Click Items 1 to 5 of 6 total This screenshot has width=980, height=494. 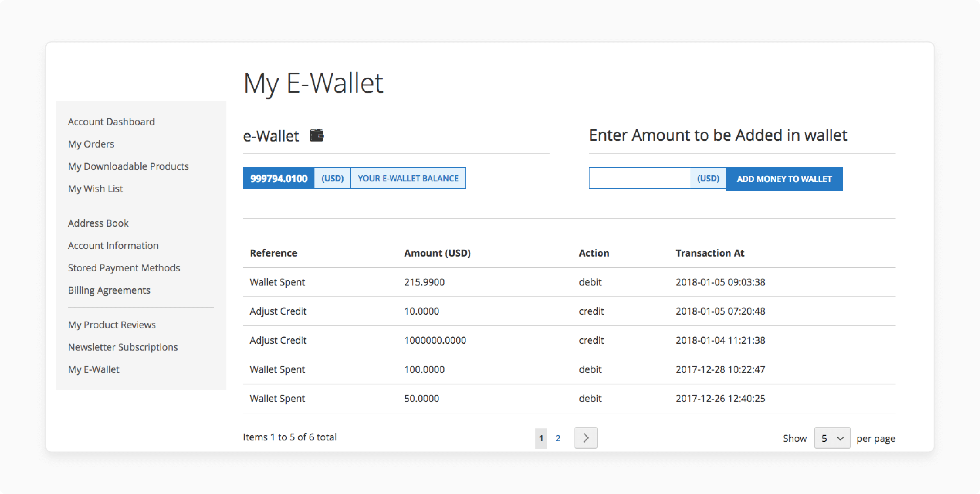click(x=290, y=437)
